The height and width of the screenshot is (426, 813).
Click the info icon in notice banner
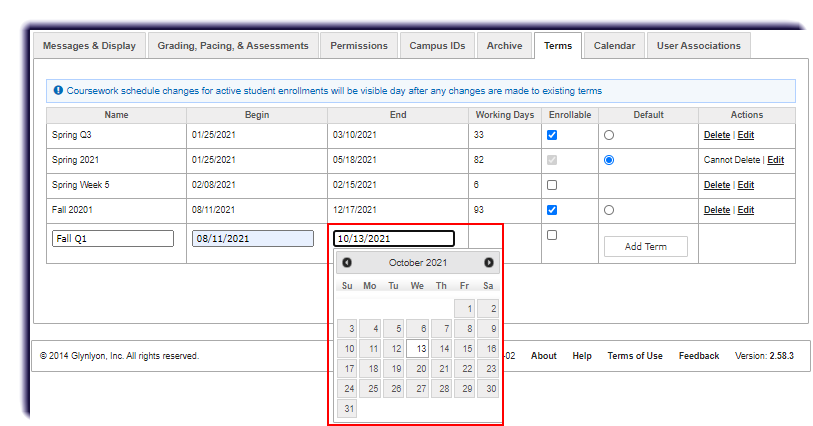pos(58,90)
